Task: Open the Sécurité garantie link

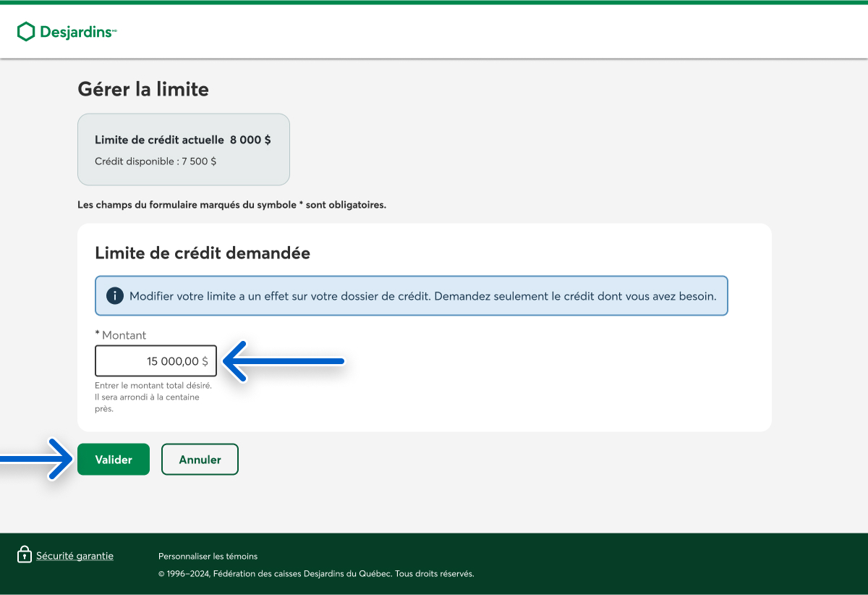Action: point(75,556)
